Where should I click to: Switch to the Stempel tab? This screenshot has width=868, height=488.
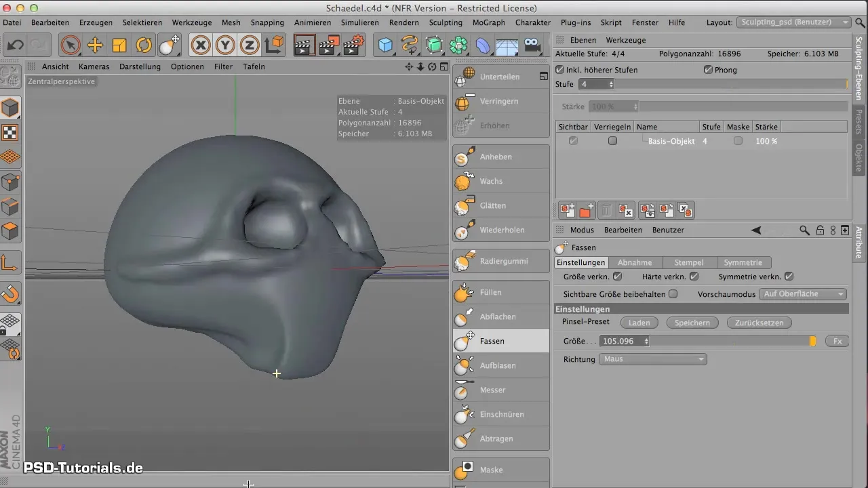pos(688,262)
